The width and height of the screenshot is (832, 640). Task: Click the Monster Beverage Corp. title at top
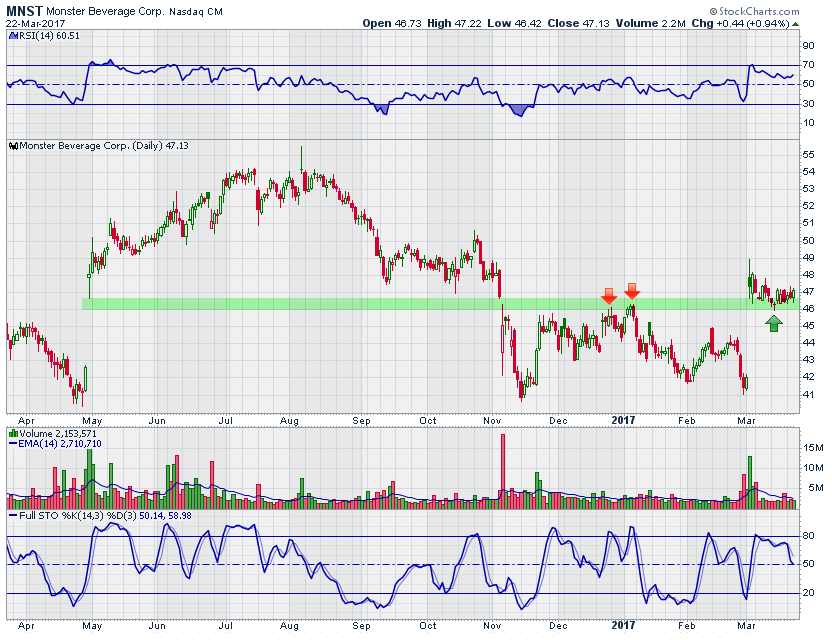(x=106, y=11)
